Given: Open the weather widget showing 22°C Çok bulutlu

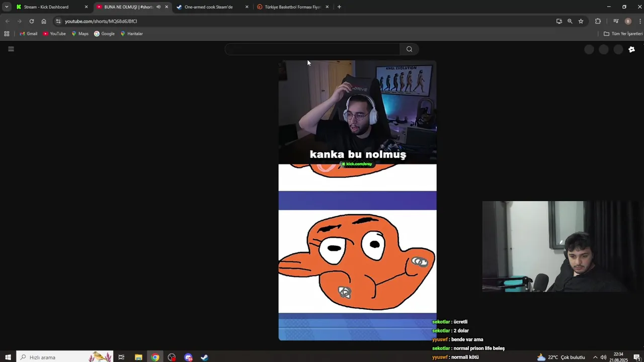Looking at the screenshot, I should point(561,357).
